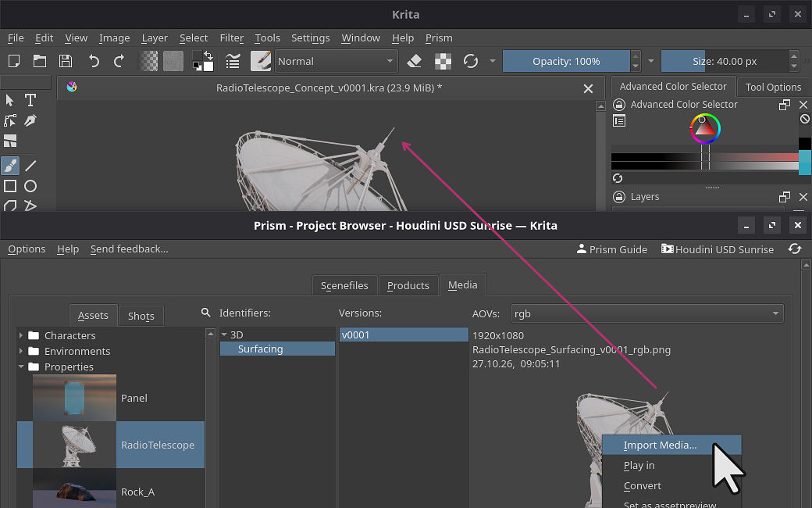Switch to the Scenefiles tab

point(344,285)
